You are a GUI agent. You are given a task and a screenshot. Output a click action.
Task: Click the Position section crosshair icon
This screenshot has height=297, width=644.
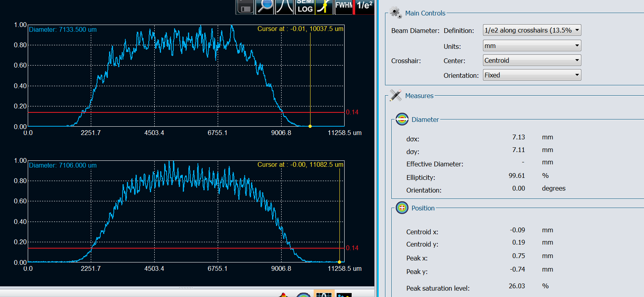pyautogui.click(x=402, y=208)
